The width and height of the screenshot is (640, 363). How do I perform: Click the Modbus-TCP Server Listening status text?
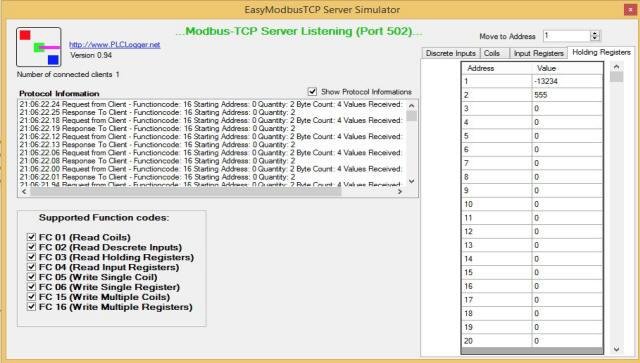(299, 31)
